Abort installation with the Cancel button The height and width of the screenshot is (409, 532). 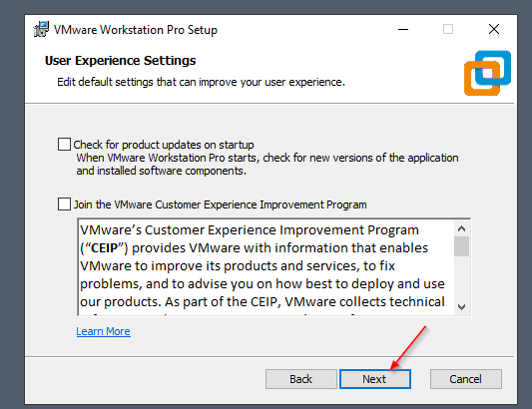(466, 379)
